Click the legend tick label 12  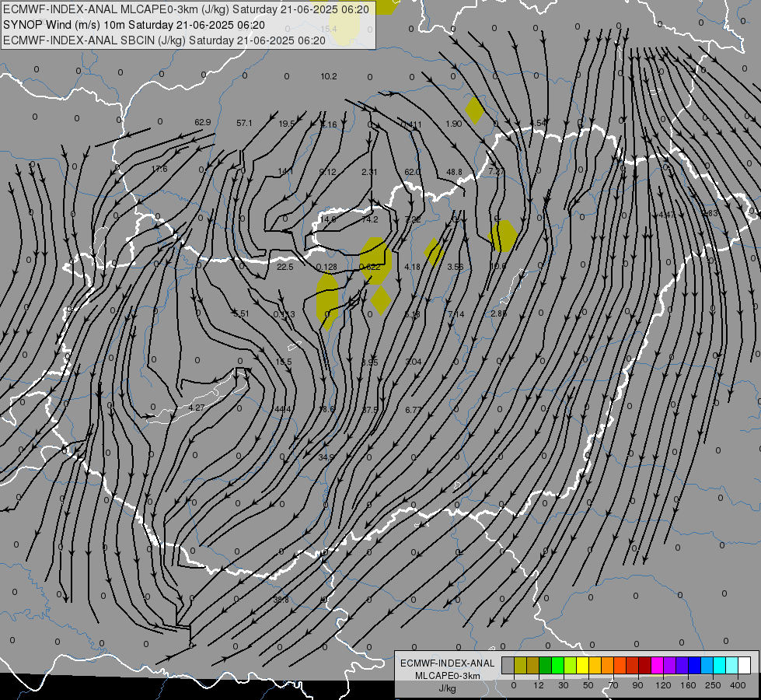tap(538, 685)
